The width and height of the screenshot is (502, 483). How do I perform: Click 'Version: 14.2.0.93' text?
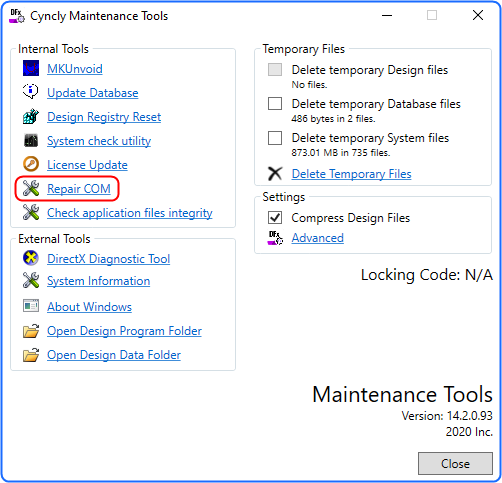pos(447,416)
